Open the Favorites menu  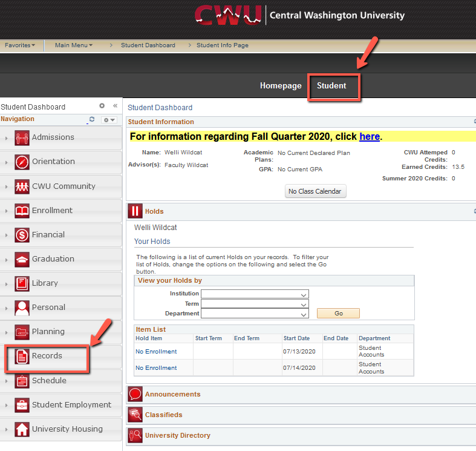point(20,45)
